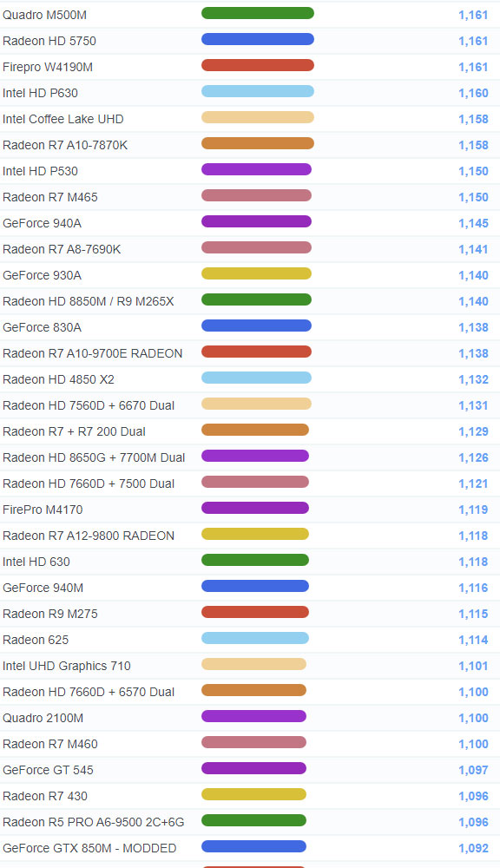Click Radeon HD 8850M / R9 M265X
This screenshot has width=500, height=868.
click(x=88, y=301)
